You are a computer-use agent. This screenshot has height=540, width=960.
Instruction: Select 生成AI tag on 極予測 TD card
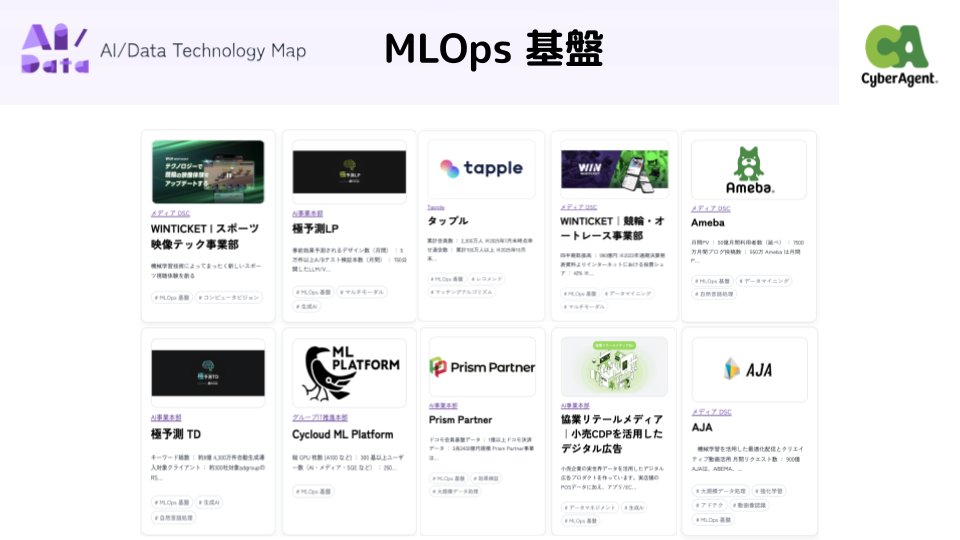[209, 502]
